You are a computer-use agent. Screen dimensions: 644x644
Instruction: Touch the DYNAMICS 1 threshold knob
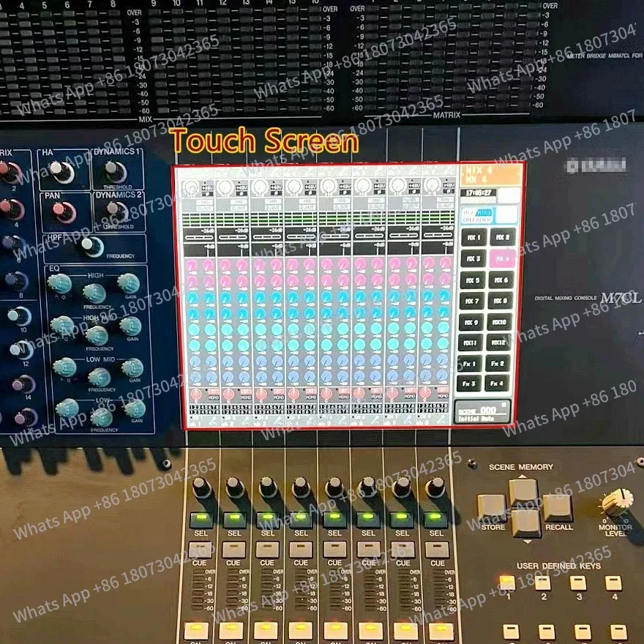116,171
